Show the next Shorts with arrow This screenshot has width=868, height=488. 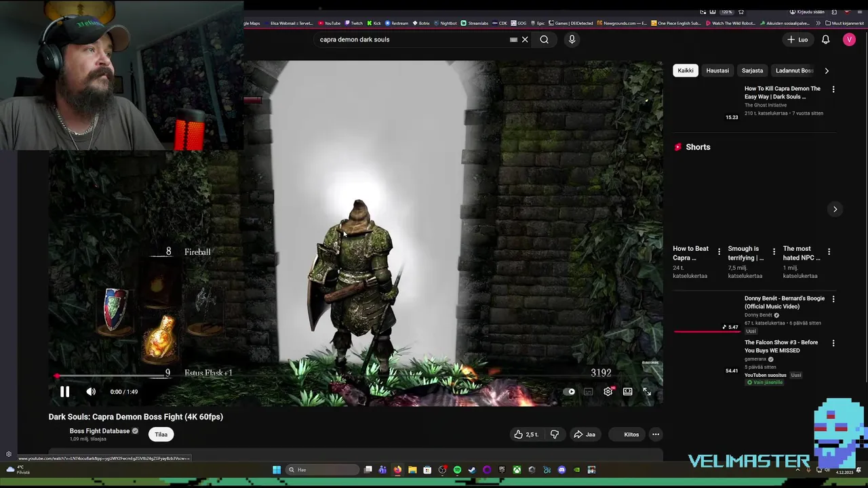(835, 209)
